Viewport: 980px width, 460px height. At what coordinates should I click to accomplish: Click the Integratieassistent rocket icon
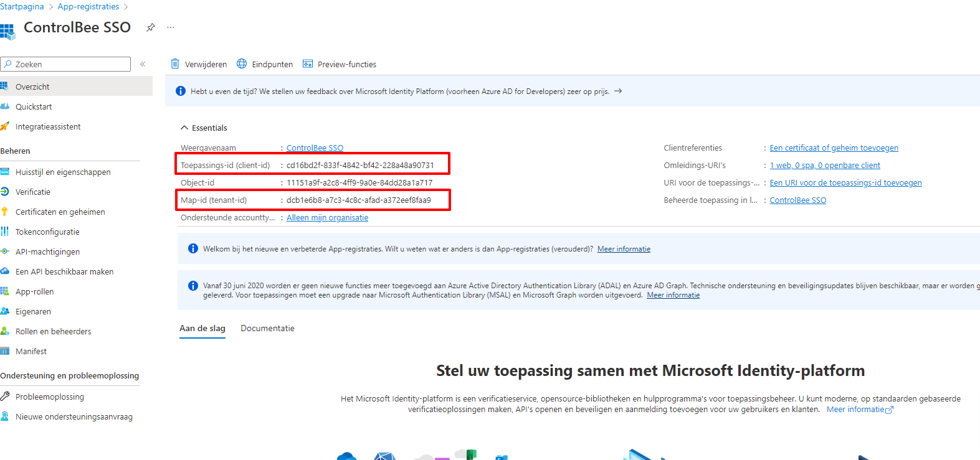[x=4, y=126]
